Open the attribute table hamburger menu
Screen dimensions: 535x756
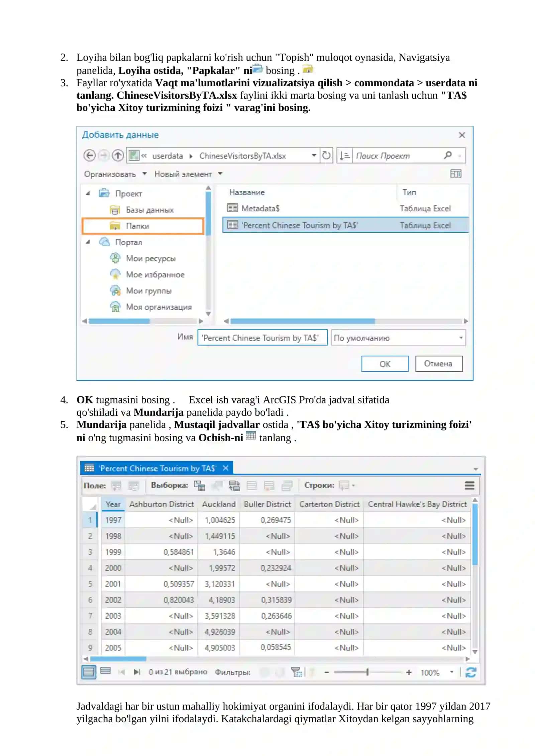click(469, 485)
